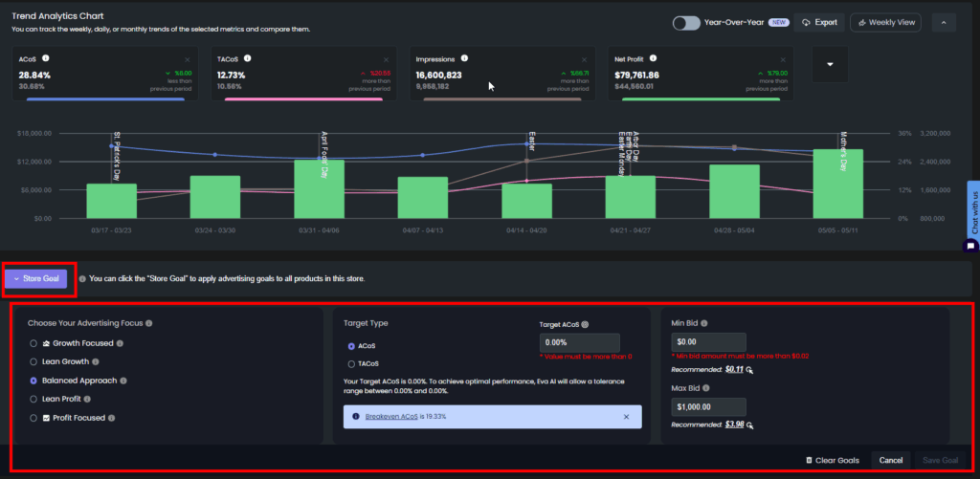Focus the Max Bid input field
980x479 pixels.
click(x=709, y=407)
